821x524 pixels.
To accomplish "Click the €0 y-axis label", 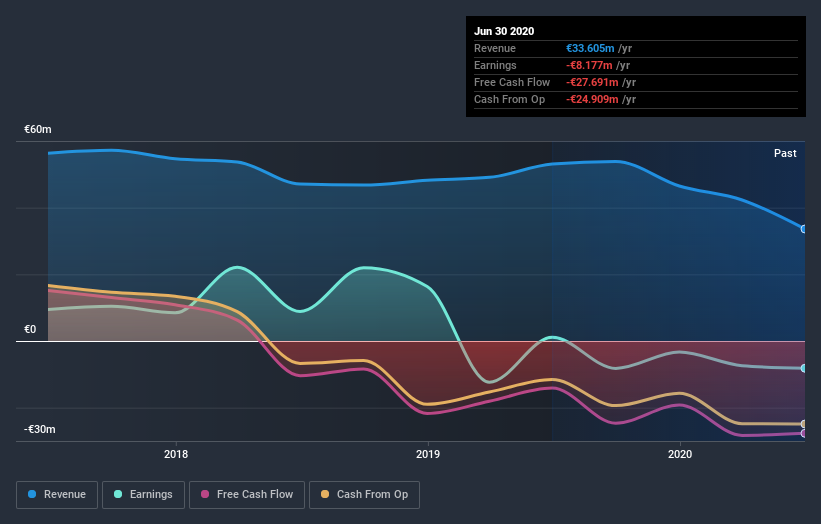I will 30,329.
